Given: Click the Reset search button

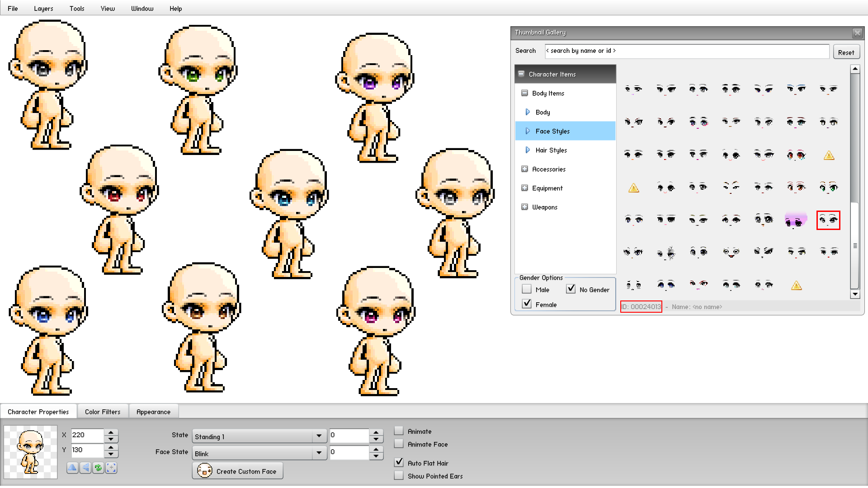Looking at the screenshot, I should click(846, 52).
